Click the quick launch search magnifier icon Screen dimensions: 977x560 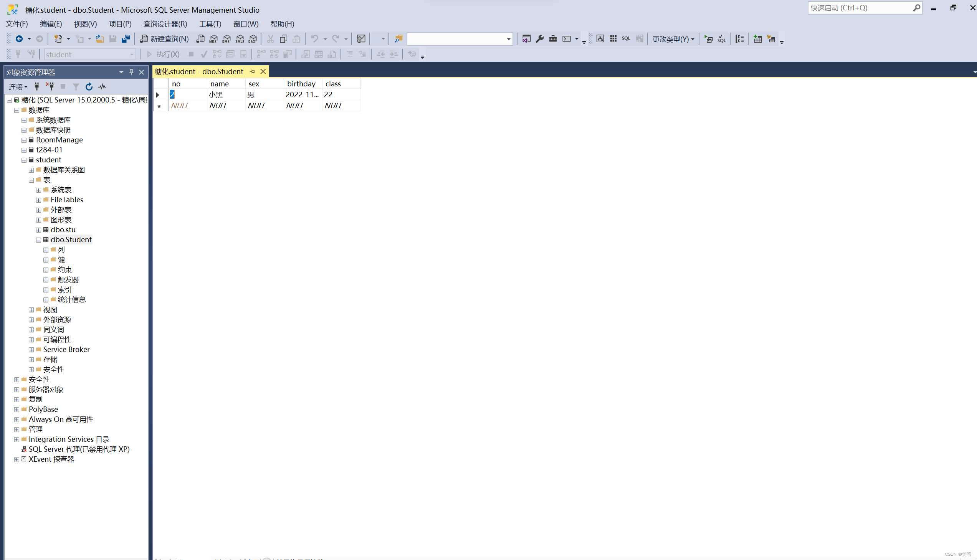(917, 8)
